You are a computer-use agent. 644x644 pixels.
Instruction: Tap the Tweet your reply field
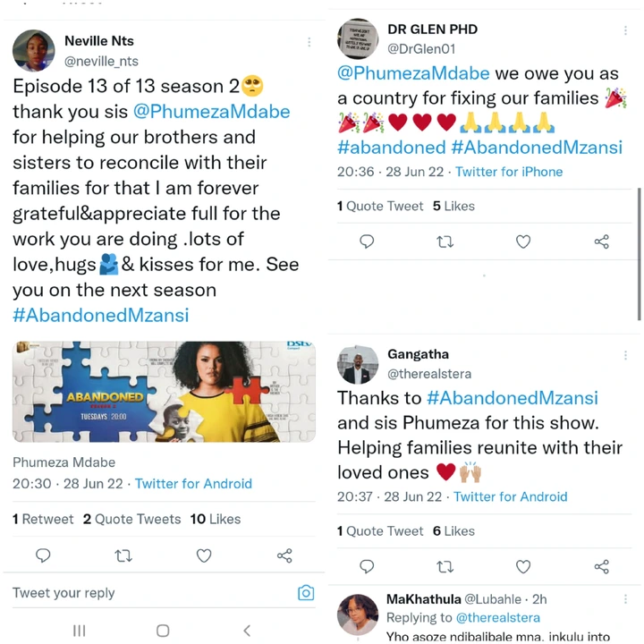click(x=152, y=593)
